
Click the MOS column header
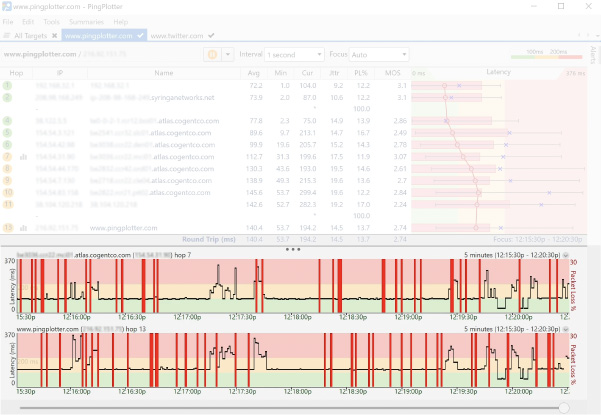coord(392,73)
